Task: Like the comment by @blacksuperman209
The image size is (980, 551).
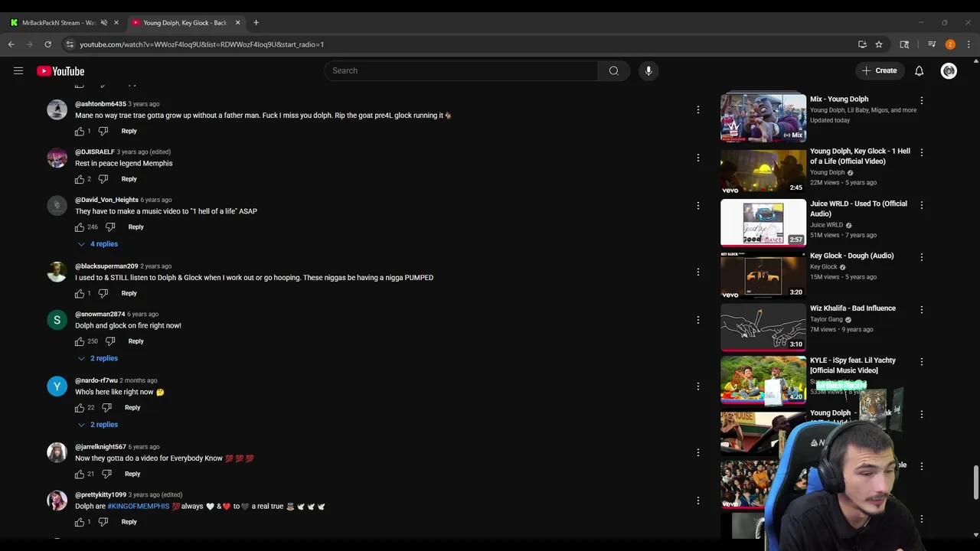Action: point(80,293)
